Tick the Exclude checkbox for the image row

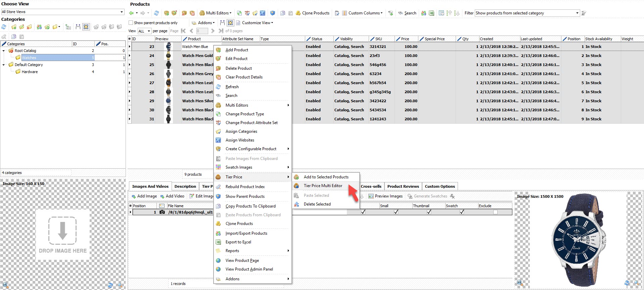(x=495, y=212)
